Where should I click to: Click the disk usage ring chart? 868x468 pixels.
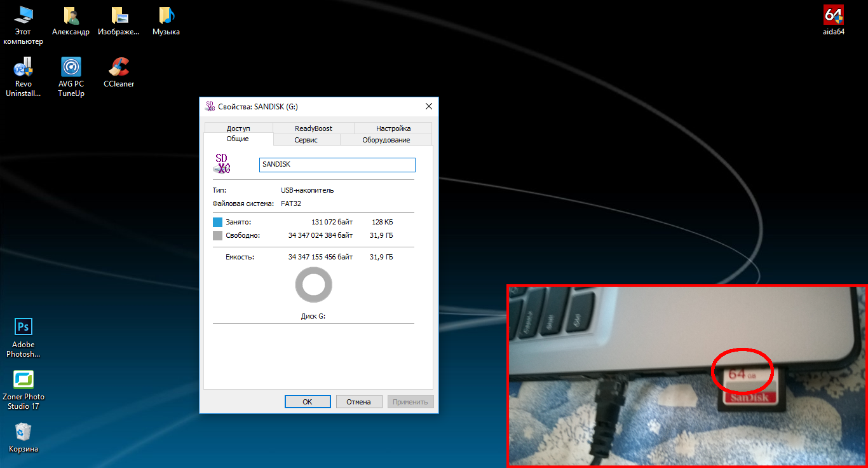(x=313, y=285)
